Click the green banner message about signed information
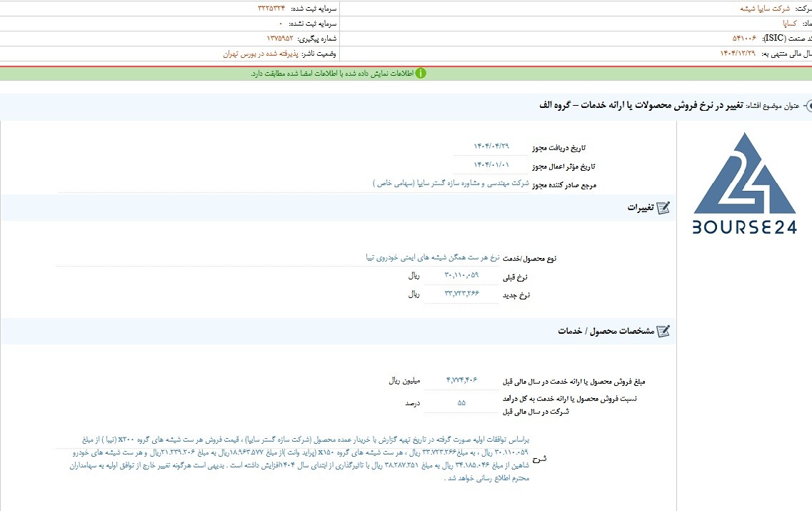This screenshot has width=812, height=511. pyautogui.click(x=332, y=74)
